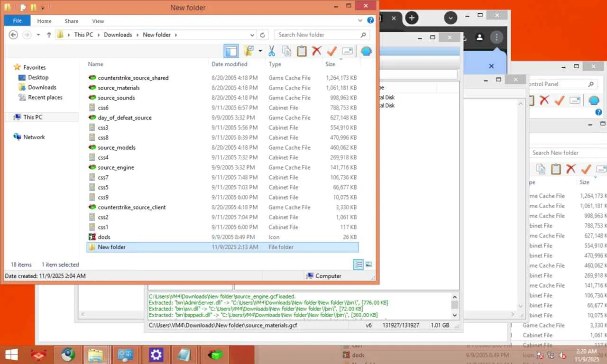
Task: Open Customize Quick Access Toolbar dropdown
Action: pos(42,8)
